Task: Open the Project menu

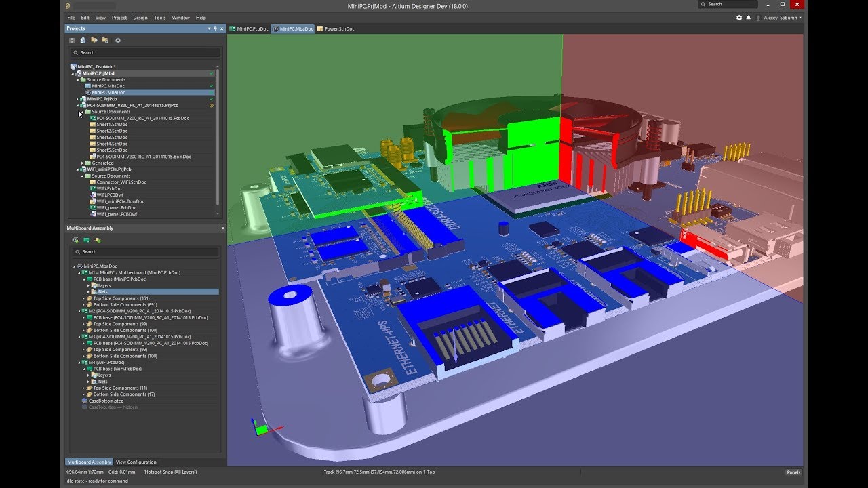Action: (x=119, y=18)
